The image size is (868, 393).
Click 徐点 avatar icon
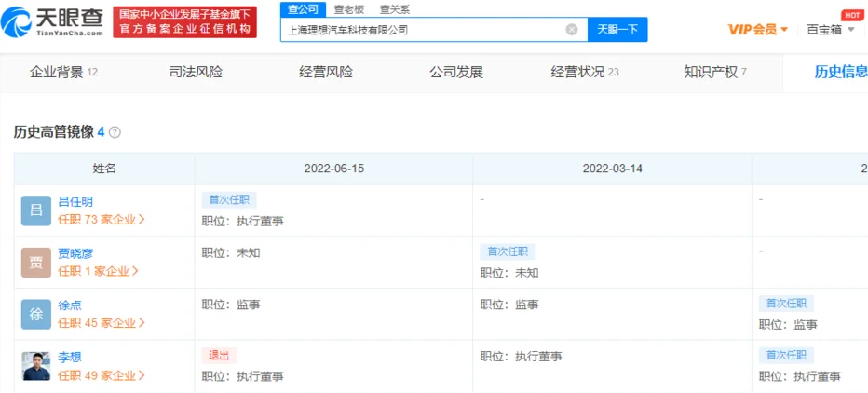pyautogui.click(x=36, y=315)
